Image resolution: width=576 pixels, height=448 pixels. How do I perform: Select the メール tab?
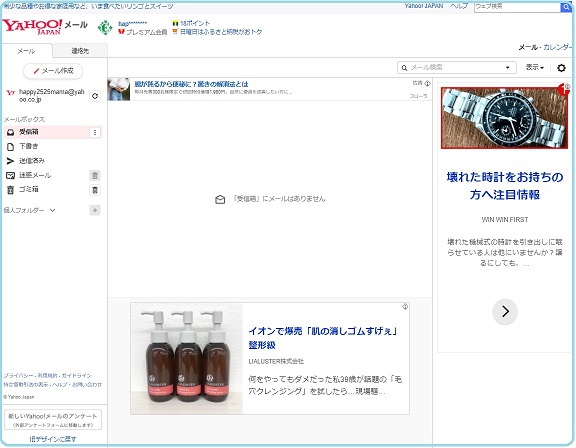(26, 51)
